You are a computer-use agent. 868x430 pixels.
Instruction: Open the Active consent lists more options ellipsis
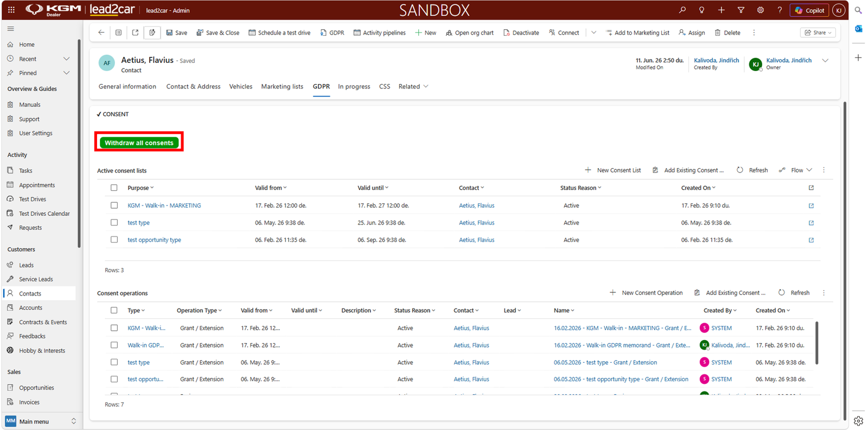pos(824,170)
